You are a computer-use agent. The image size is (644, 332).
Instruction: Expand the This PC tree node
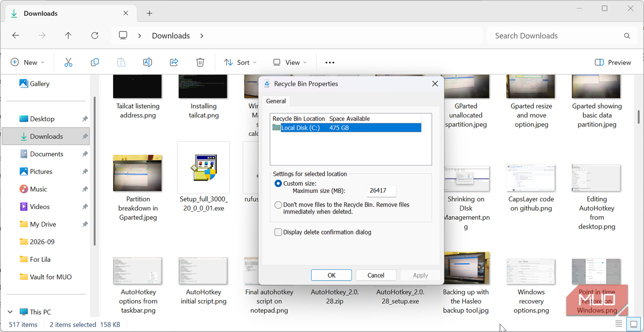coord(10,312)
